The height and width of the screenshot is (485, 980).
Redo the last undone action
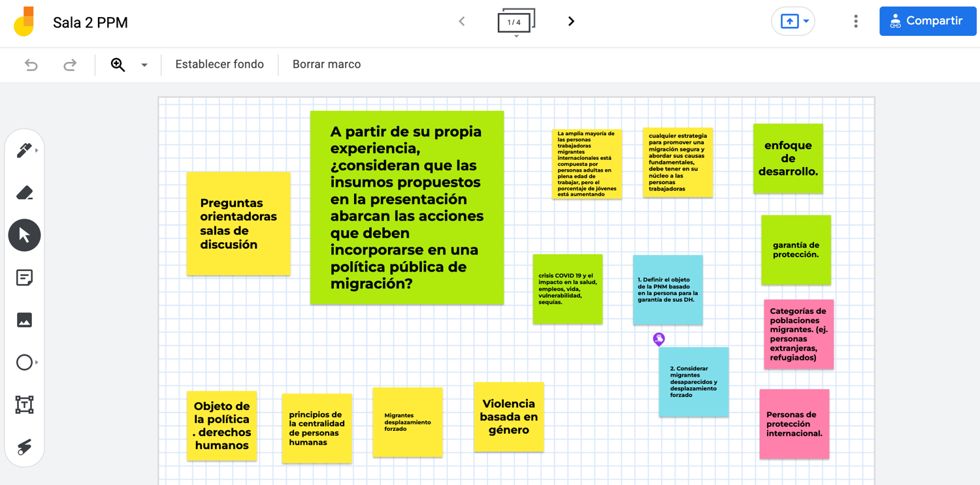(x=70, y=65)
